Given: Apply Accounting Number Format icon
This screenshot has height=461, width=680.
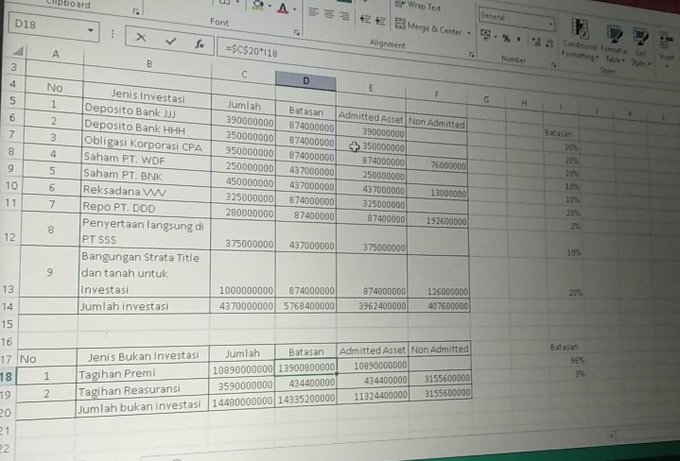Looking at the screenshot, I should [x=485, y=34].
